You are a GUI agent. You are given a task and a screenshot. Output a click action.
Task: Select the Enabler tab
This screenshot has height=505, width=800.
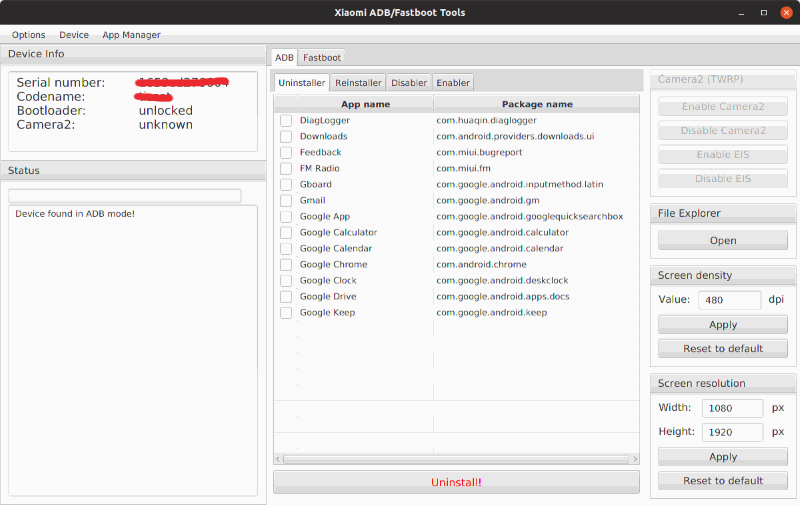point(453,83)
